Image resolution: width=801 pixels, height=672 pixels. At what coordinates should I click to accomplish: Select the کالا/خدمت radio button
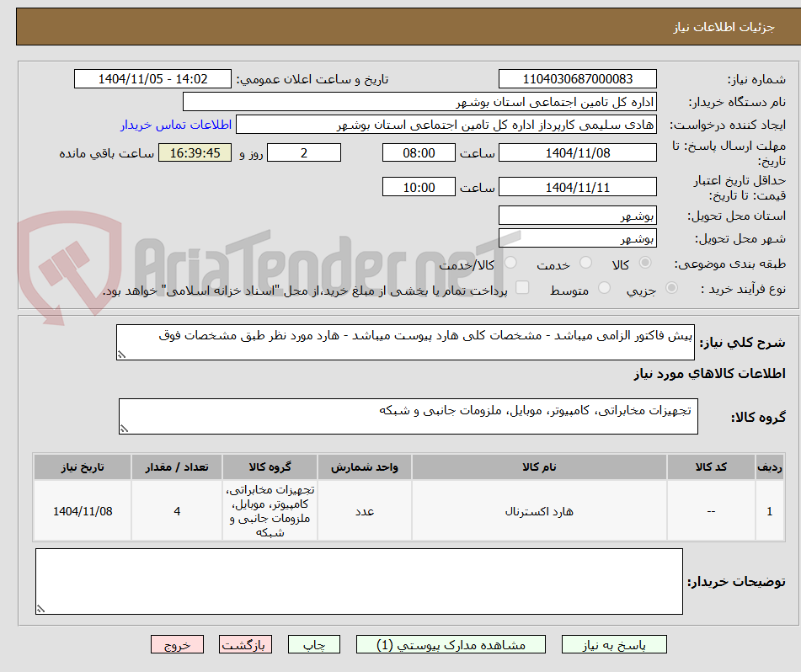tap(510, 263)
